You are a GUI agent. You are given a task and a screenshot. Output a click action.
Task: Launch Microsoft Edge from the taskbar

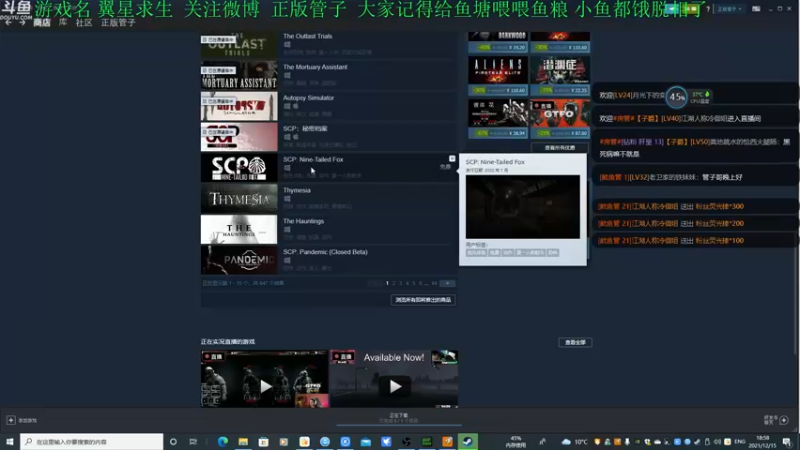[222, 441]
